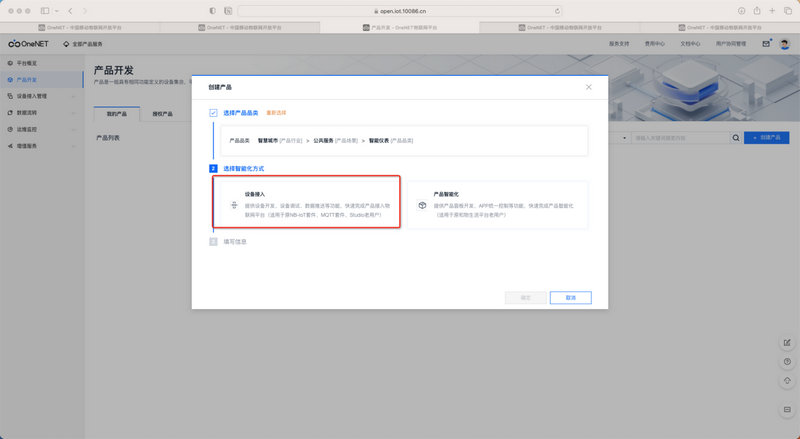Expand 运维监控 sidebar section
Image resolution: width=800 pixels, height=439 pixels.
click(41, 129)
